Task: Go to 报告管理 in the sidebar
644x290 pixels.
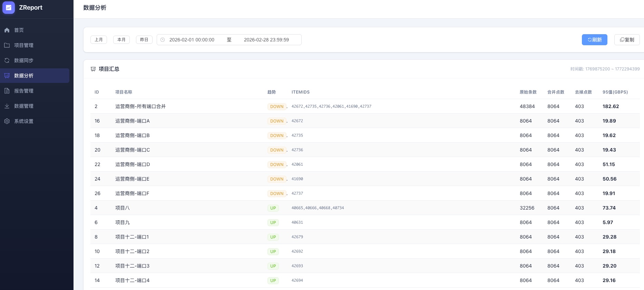Action: point(24,91)
